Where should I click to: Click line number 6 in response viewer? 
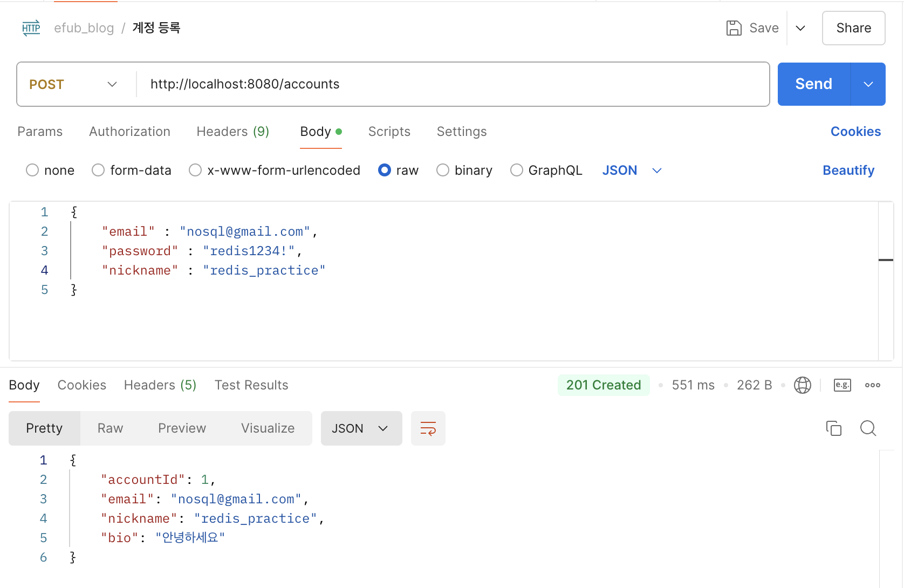(x=43, y=557)
